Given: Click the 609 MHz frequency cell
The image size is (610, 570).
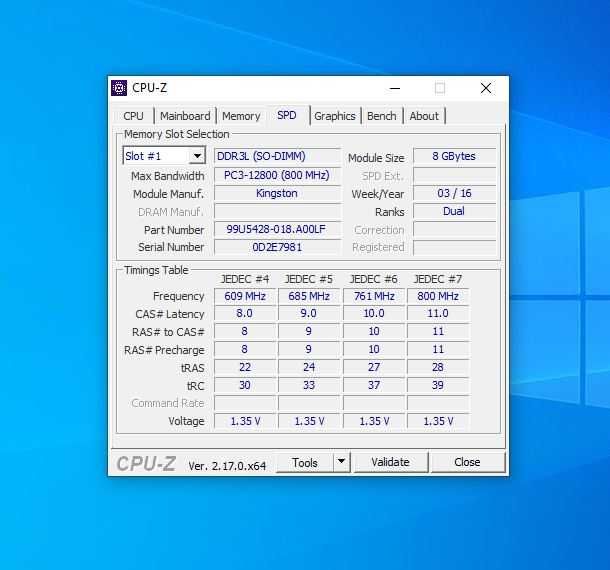Looking at the screenshot, I should pos(245,296).
